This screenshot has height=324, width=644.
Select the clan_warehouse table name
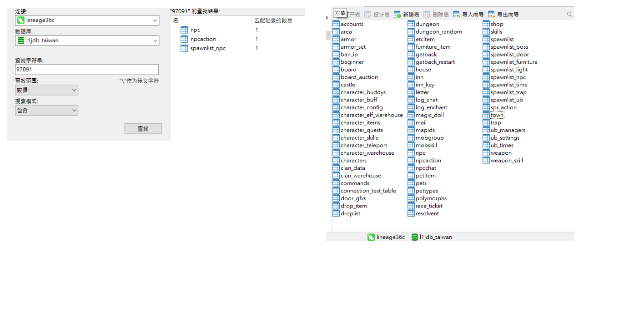361,176
